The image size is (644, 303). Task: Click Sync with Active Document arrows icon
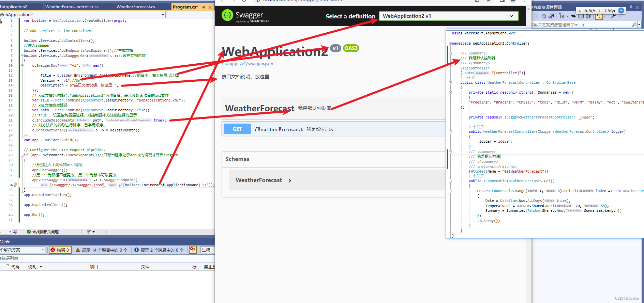573,16
